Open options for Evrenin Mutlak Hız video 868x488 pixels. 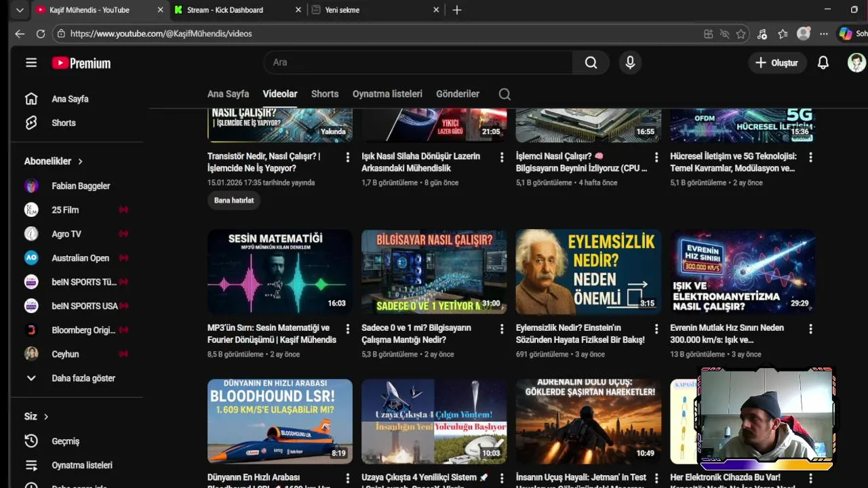810,329
